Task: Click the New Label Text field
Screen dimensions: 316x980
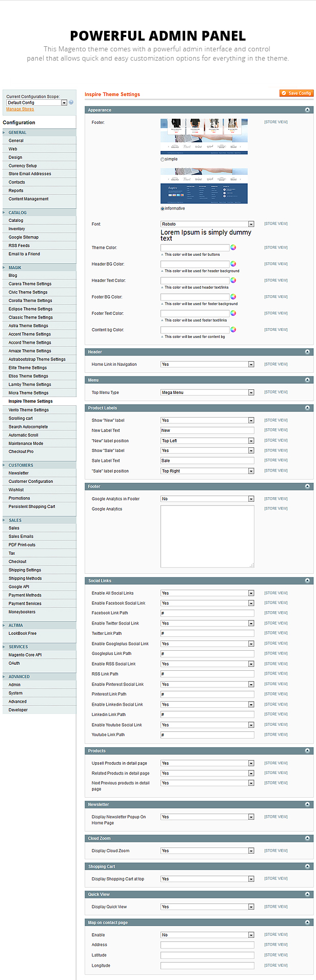Action: (x=207, y=430)
